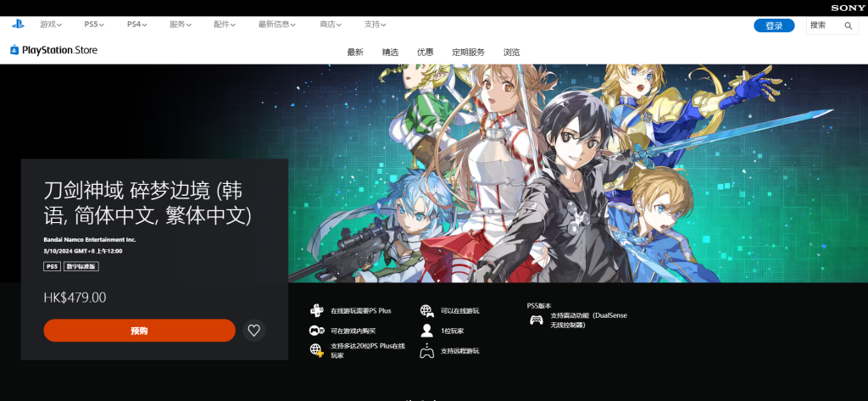Click the PS5 platform tag
Viewport: 868px width, 401px height.
(x=52, y=266)
